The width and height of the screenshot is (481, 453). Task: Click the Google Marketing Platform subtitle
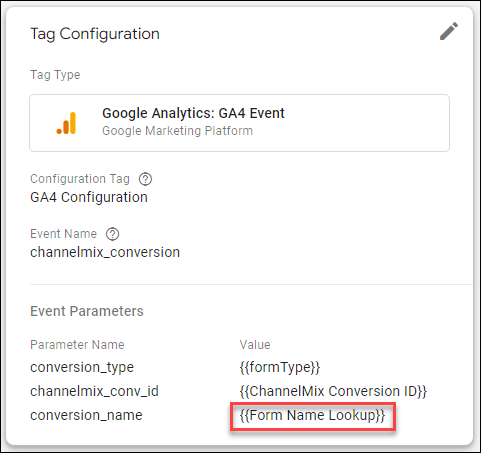click(177, 131)
